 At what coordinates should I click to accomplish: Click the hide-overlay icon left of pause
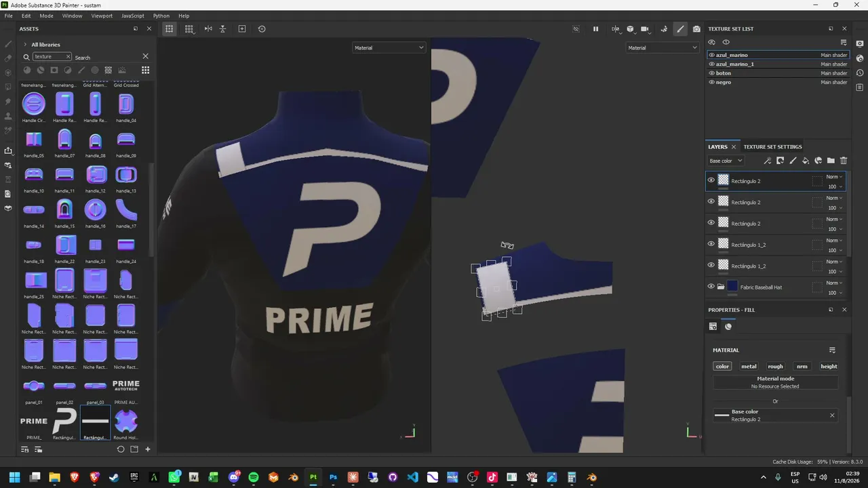pyautogui.click(x=576, y=29)
